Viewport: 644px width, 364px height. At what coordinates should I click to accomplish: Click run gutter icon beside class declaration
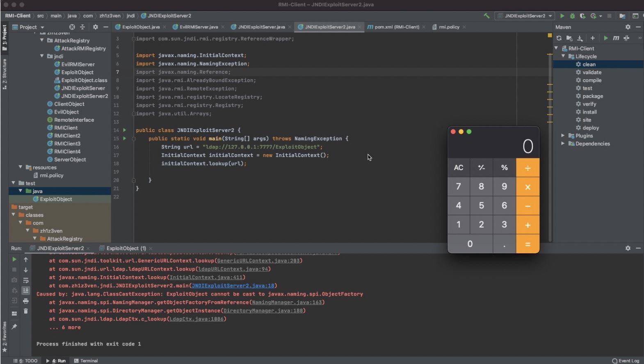[125, 130]
